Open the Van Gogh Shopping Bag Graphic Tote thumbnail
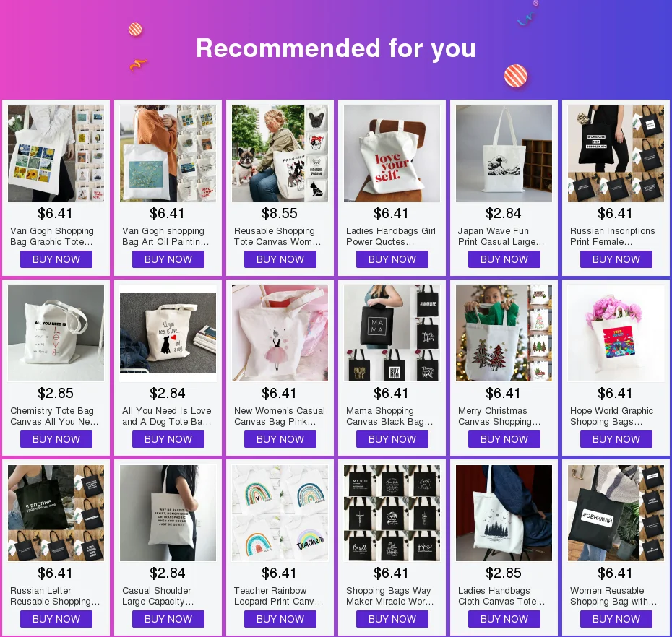 click(56, 153)
